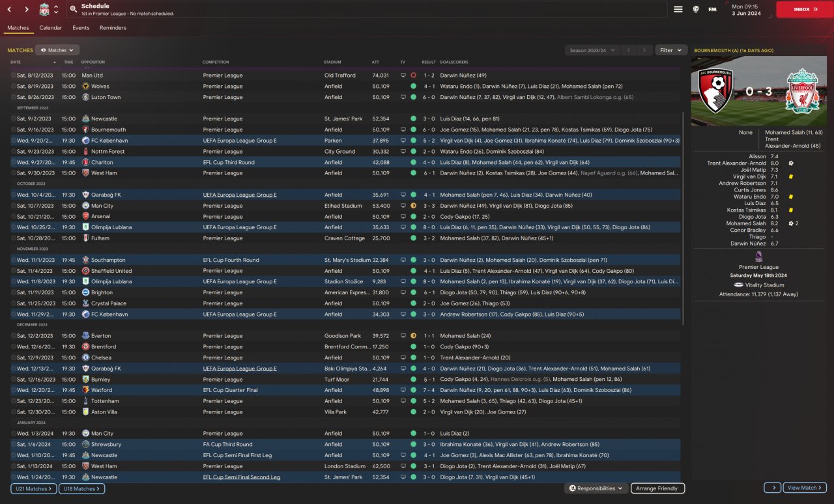Open the hamburger menu in the top bar
This screenshot has width=834, height=504.
coord(678,10)
